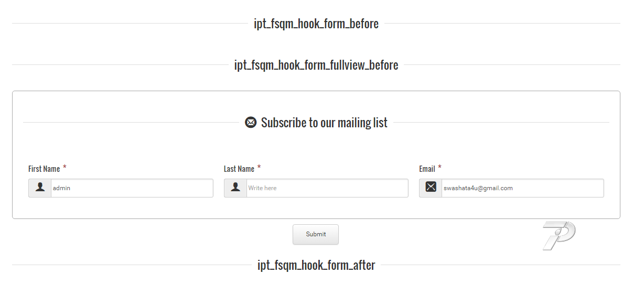Click the red asterisk next to Last Name
The height and width of the screenshot is (285, 644).
click(x=259, y=168)
